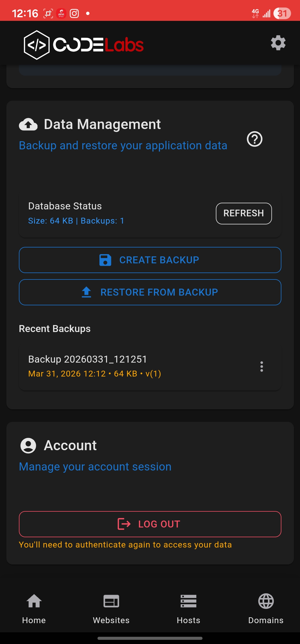Click RESTORE FROM BACKUP
300x644 pixels.
click(150, 292)
